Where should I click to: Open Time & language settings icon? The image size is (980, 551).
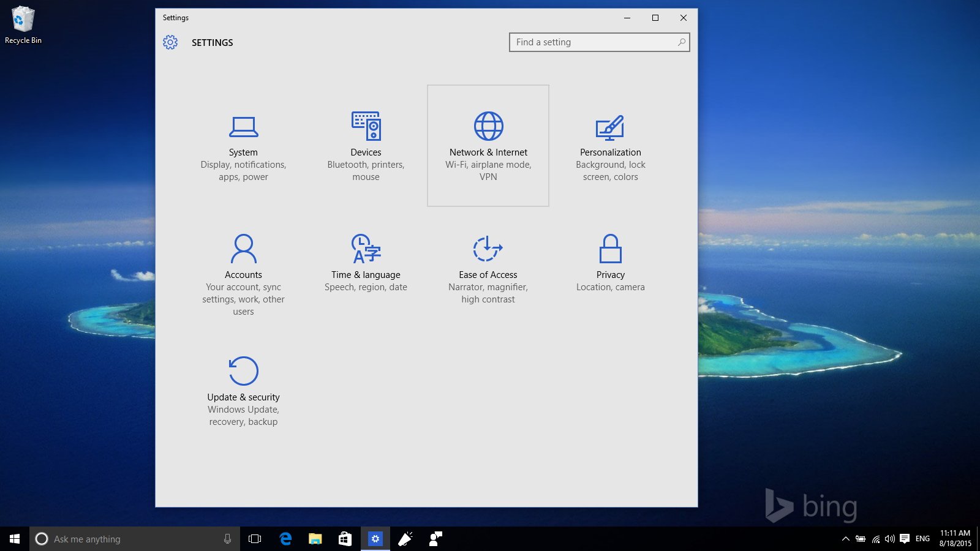point(366,249)
